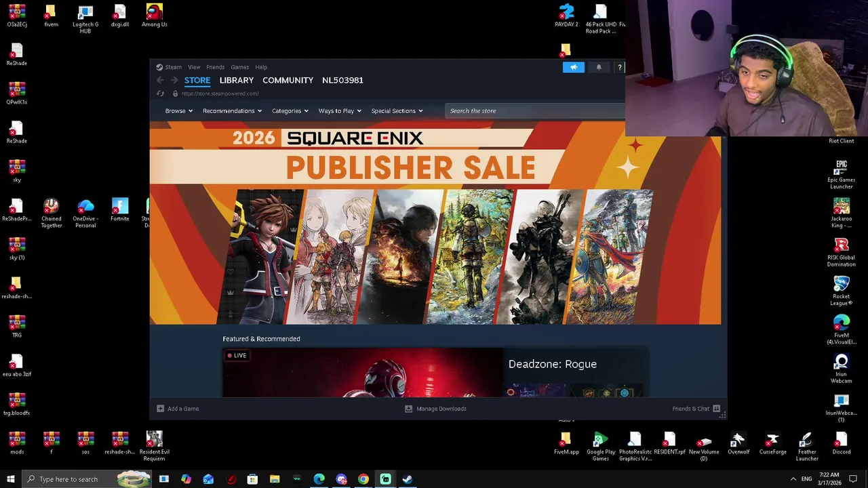Select Google Play Games desktop icon
The image size is (868, 488).
600,446
